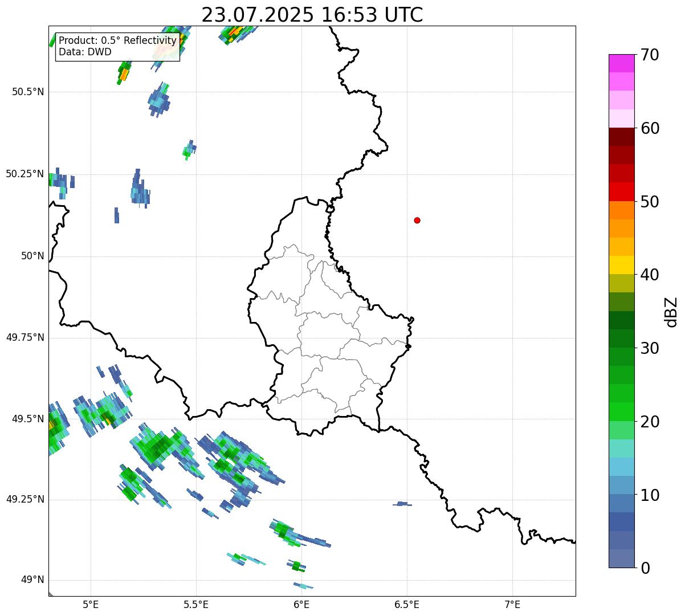Click the "dBZ" colorbar label
Image resolution: width=685 pixels, height=616 pixels.
click(x=671, y=311)
